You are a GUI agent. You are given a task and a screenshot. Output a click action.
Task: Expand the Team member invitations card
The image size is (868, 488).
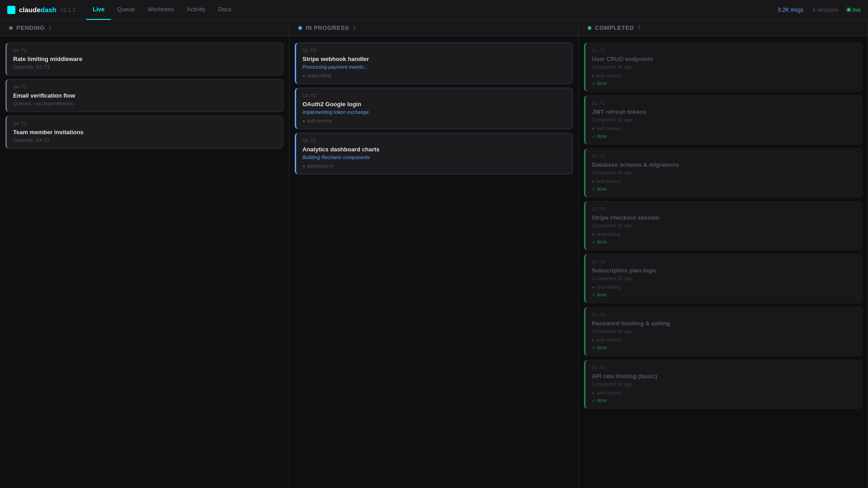(x=144, y=132)
